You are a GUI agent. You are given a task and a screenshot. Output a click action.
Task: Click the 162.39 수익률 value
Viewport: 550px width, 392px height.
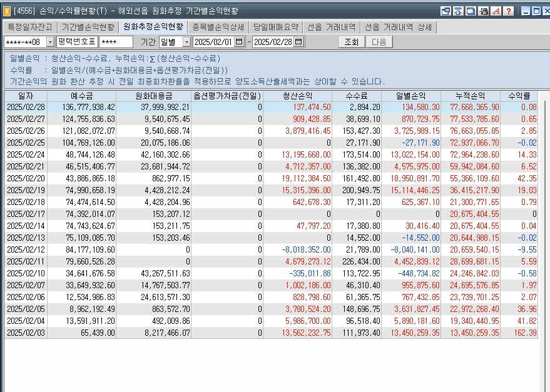[526, 333]
